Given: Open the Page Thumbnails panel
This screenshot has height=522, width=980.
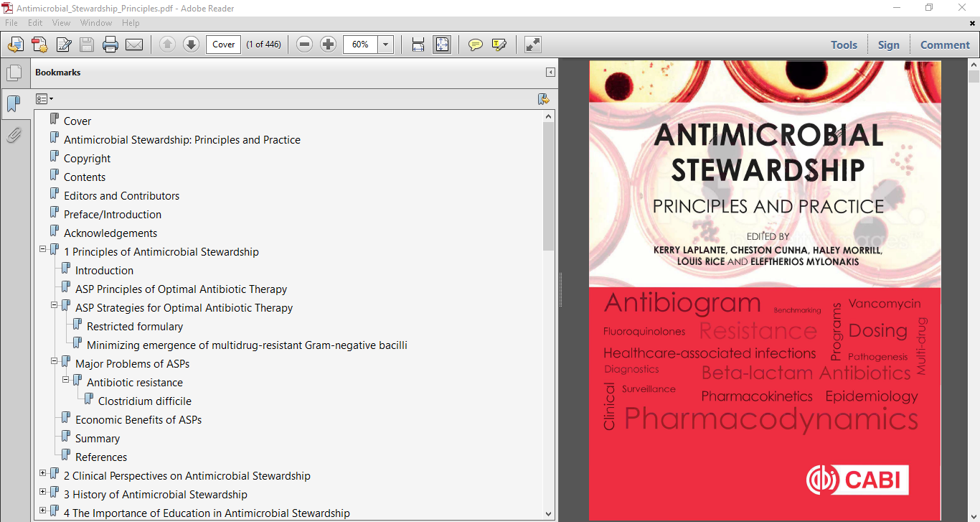Looking at the screenshot, I should (15, 72).
